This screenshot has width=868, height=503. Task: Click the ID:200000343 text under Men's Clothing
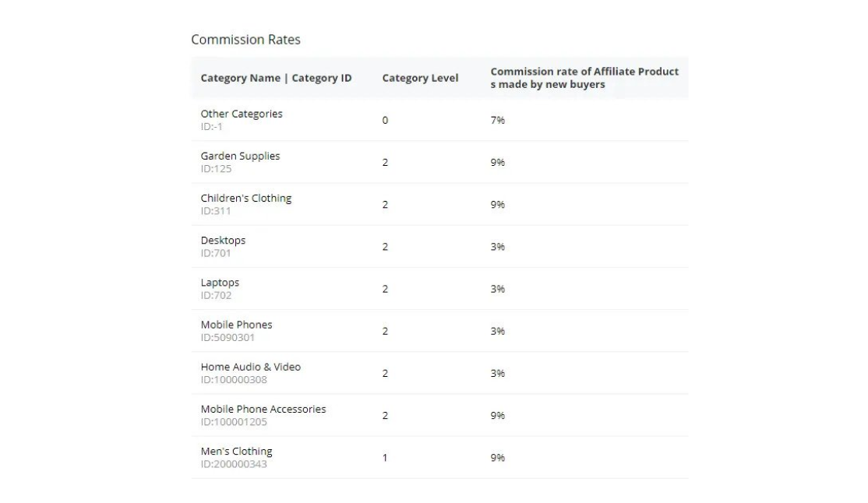click(234, 464)
